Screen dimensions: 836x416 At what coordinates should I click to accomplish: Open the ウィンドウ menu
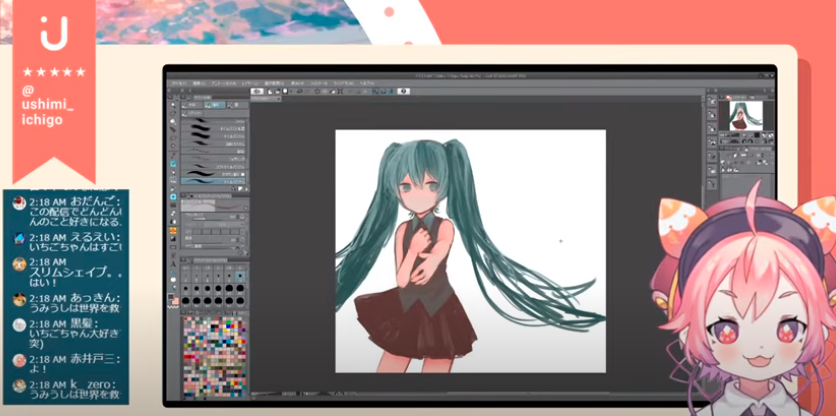coord(343,83)
